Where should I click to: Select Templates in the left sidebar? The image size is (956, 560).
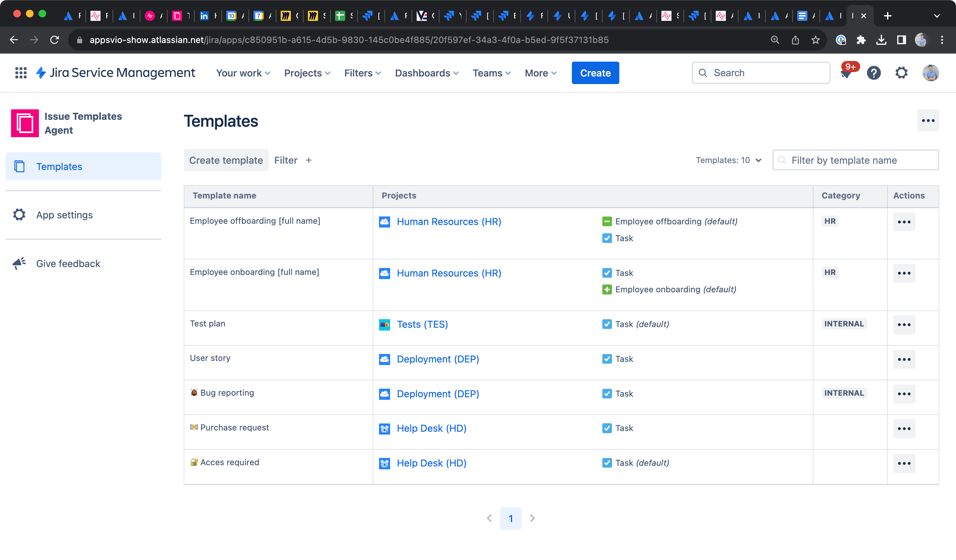pyautogui.click(x=59, y=167)
